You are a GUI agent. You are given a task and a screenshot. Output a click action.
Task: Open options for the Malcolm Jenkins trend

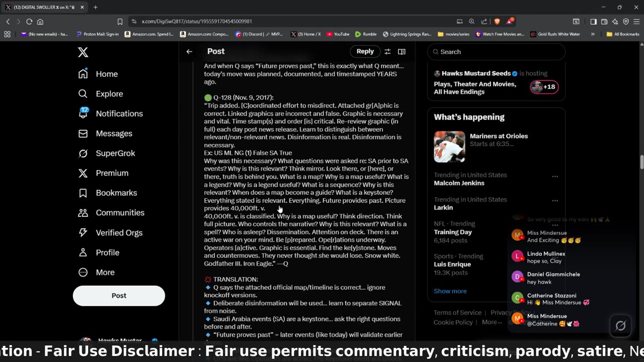[x=555, y=176]
